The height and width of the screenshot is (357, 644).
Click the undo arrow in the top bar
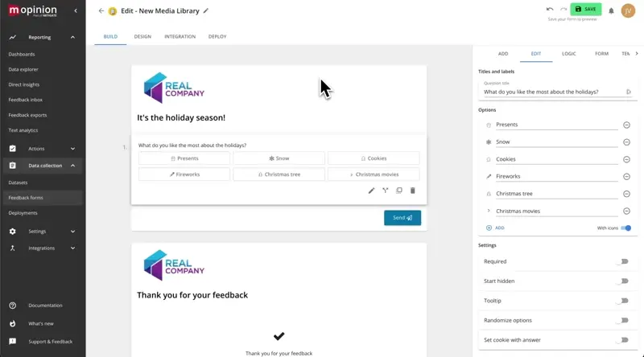pyautogui.click(x=550, y=10)
